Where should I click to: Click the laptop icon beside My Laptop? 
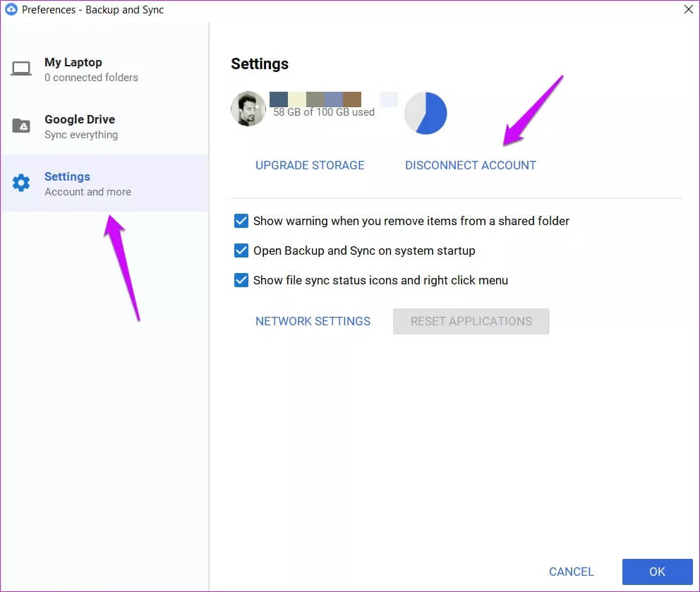(x=21, y=68)
